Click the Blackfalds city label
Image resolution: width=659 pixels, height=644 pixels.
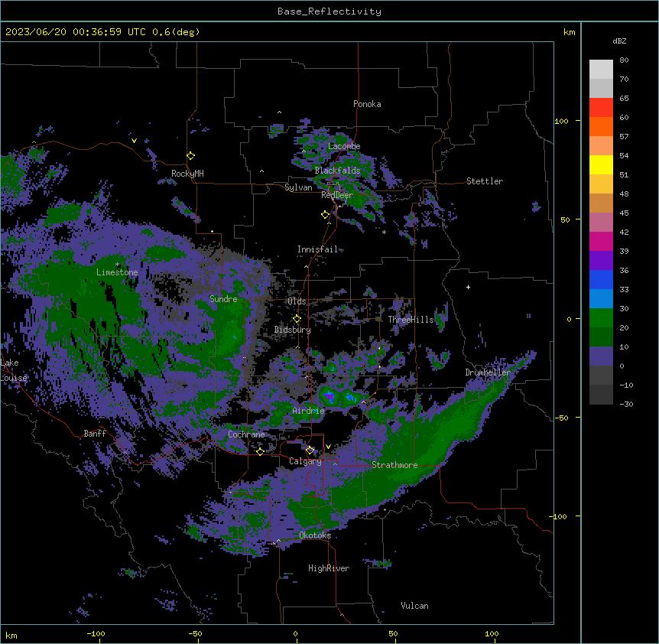337,171
